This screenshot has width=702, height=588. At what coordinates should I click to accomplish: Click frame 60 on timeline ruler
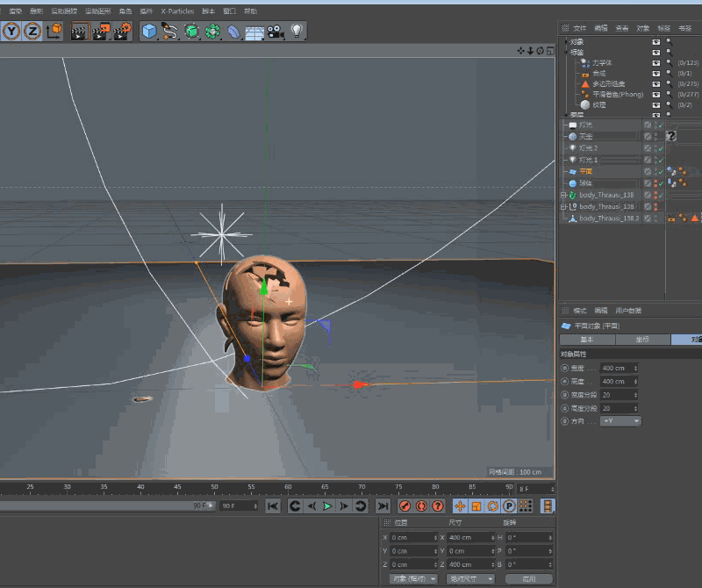pyautogui.click(x=289, y=487)
